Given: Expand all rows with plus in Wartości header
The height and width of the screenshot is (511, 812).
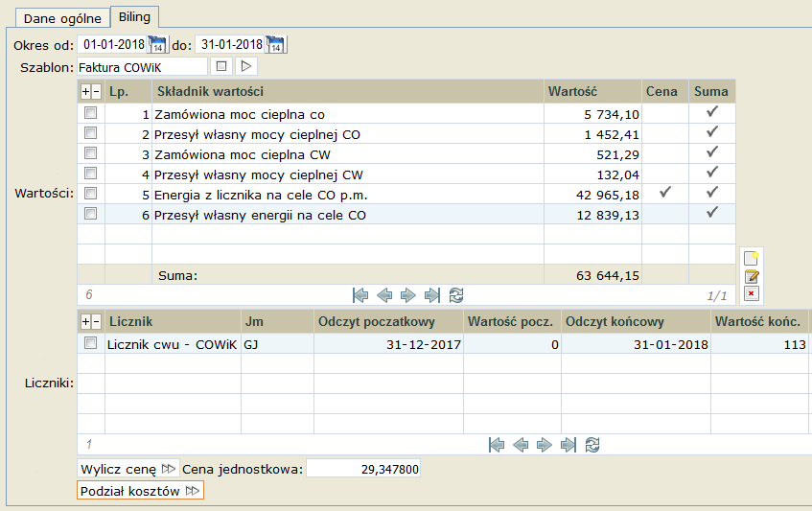Looking at the screenshot, I should point(85,92).
